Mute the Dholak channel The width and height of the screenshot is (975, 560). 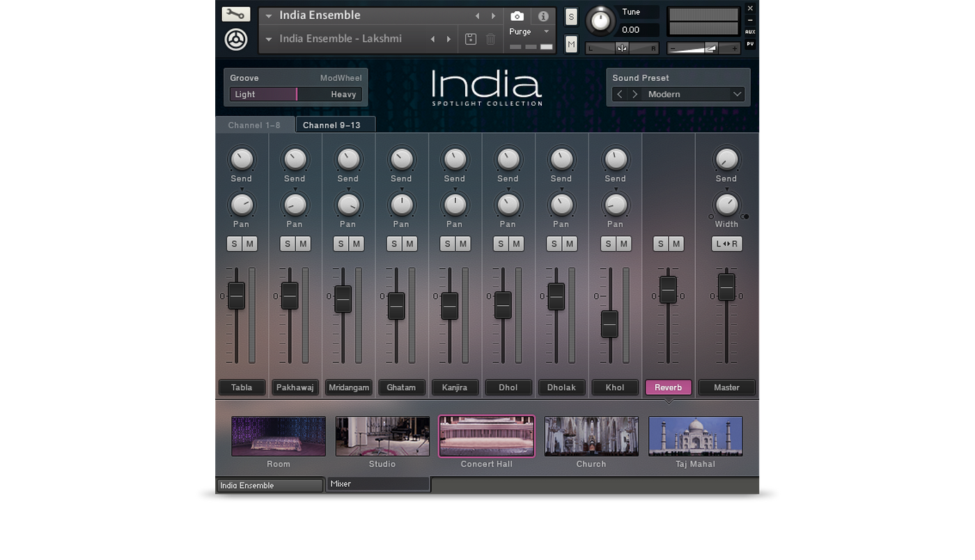569,244
